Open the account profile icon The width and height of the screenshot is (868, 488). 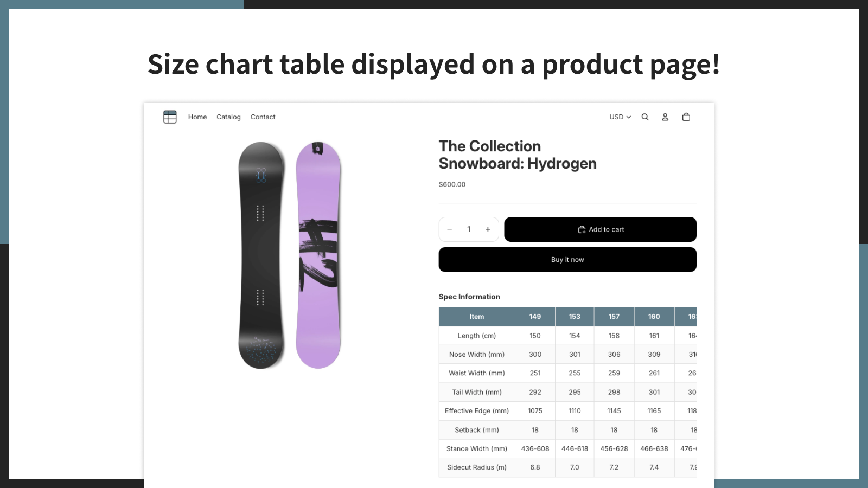click(665, 117)
